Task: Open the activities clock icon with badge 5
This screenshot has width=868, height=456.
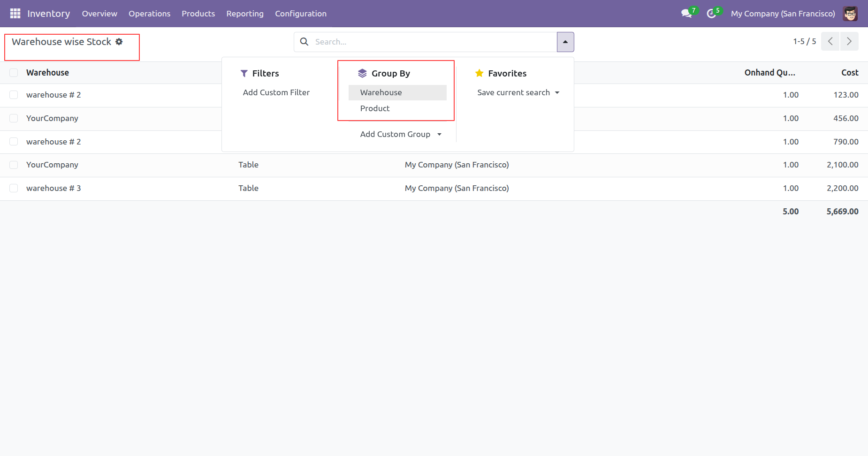Action: (712, 14)
